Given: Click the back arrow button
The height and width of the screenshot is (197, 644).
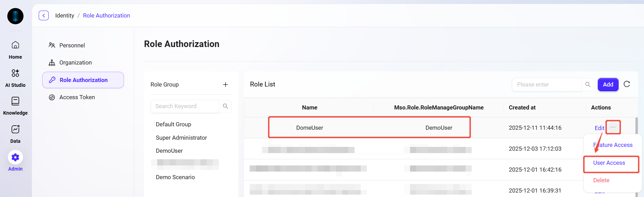Looking at the screenshot, I should tap(44, 15).
